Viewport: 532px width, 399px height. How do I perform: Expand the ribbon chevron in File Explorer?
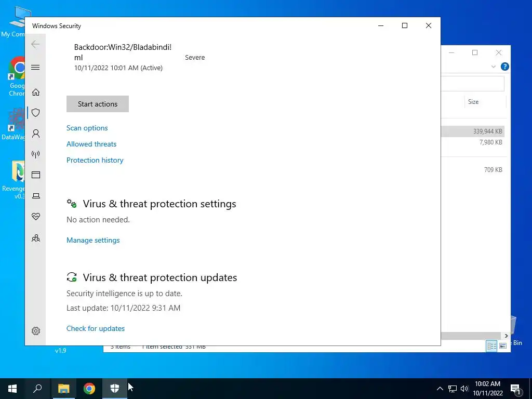(494, 66)
